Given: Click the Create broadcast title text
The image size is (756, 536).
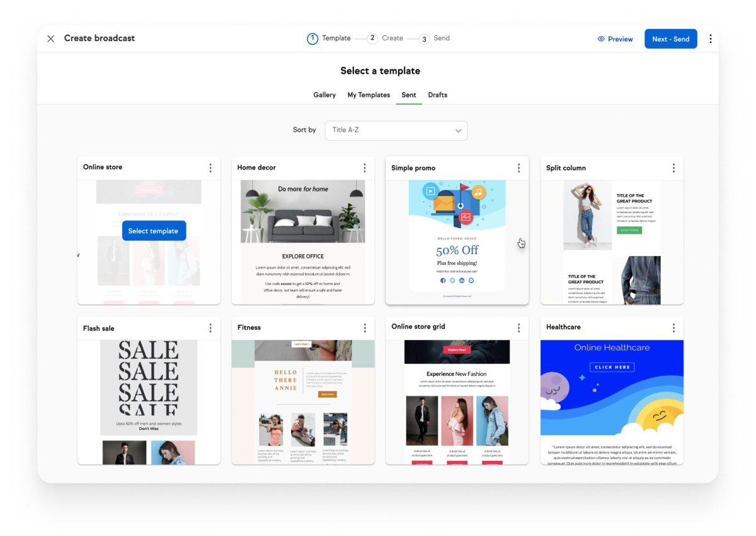Looking at the screenshot, I should pos(100,38).
